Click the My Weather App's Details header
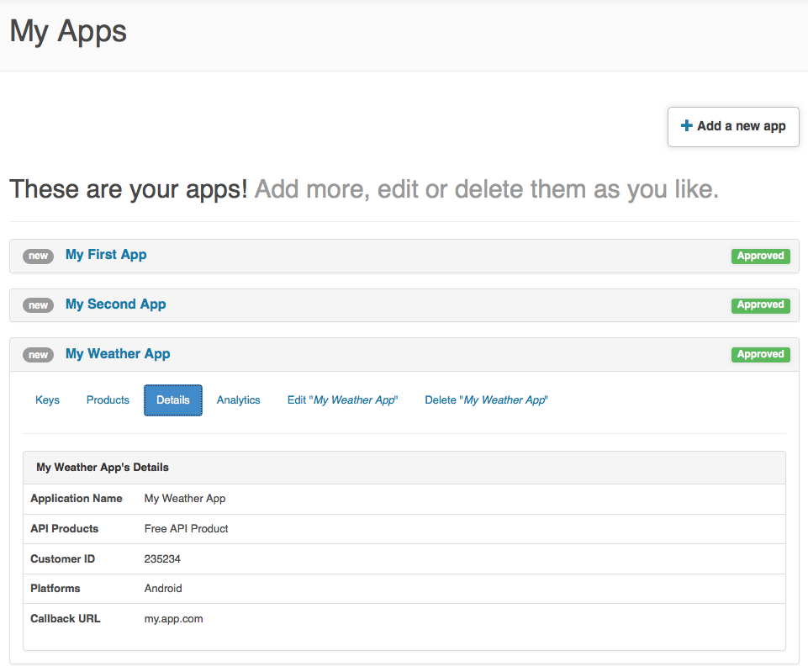This screenshot has width=808, height=672. click(103, 468)
